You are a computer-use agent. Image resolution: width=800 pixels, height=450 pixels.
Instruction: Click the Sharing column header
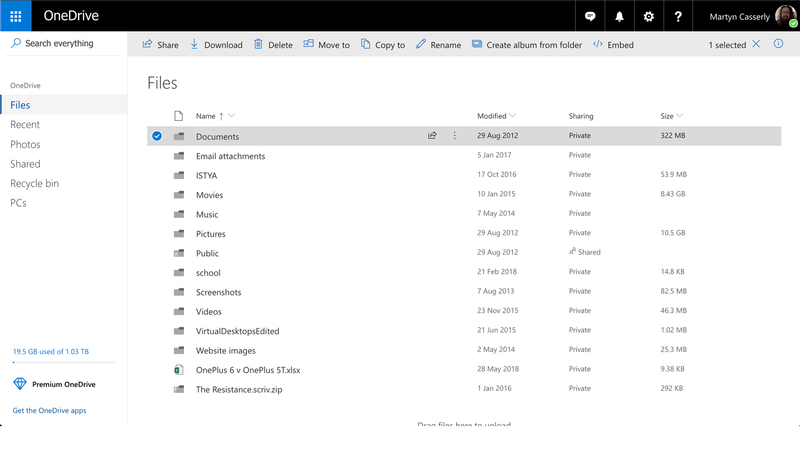(581, 116)
